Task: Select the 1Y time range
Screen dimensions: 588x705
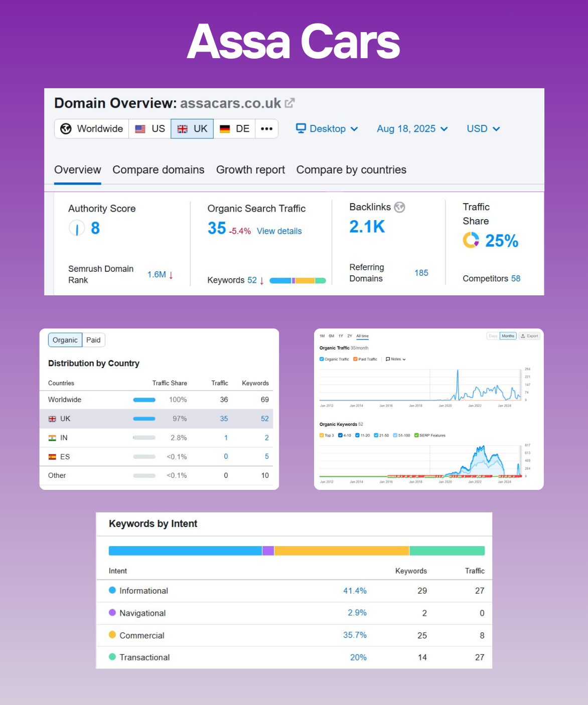Action: [x=341, y=336]
